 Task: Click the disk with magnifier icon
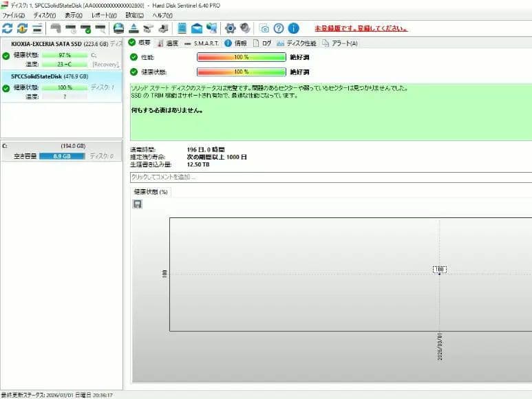[x=100, y=29]
